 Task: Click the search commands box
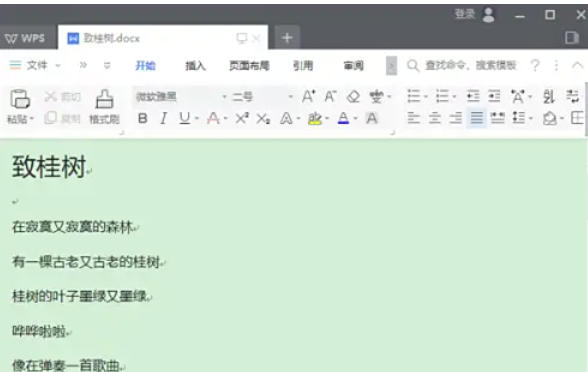coord(462,66)
